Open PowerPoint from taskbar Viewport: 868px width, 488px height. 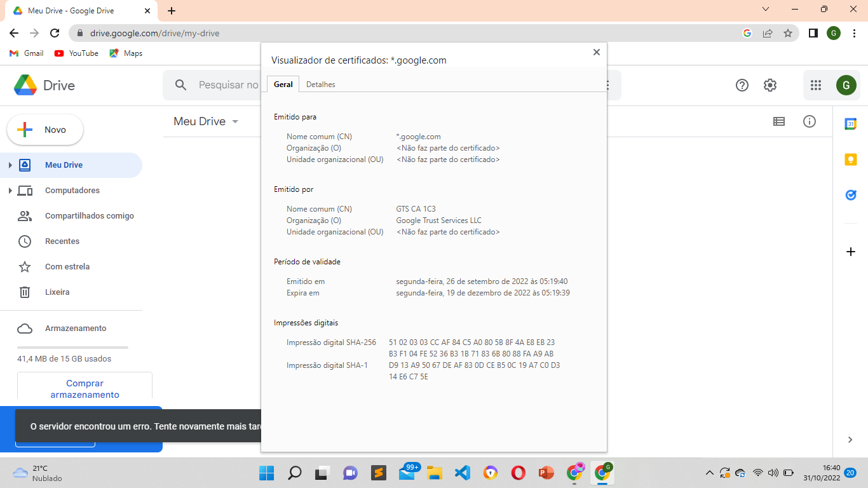click(546, 473)
